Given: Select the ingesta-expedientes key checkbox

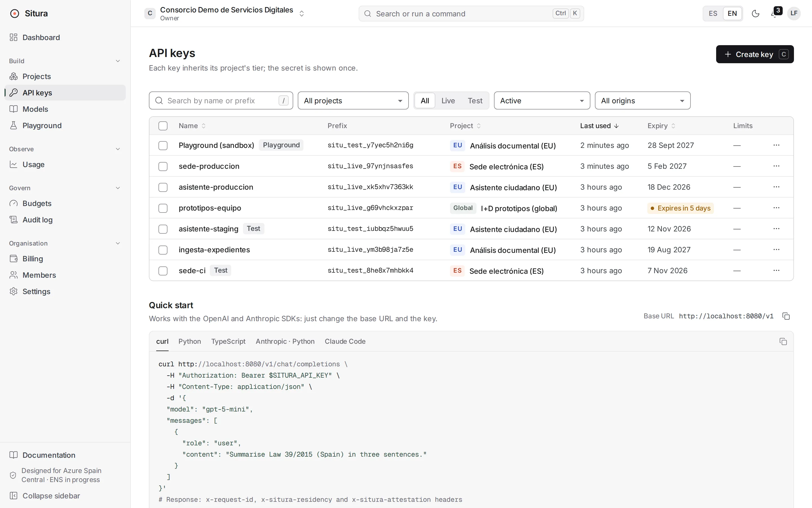Looking at the screenshot, I should (163, 250).
